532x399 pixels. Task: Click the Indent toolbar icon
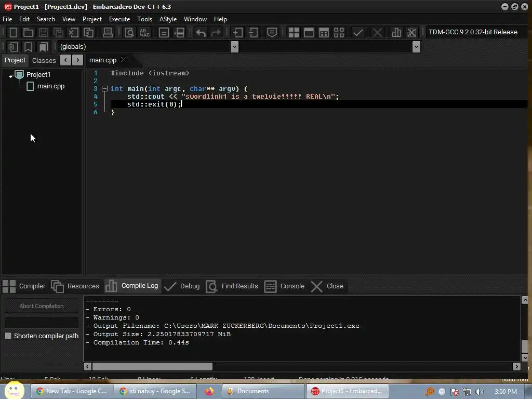[238, 33]
